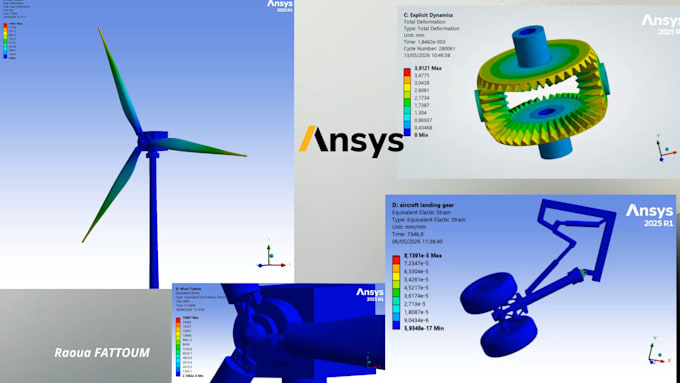Click the '1,304' legend value
The width and height of the screenshot is (680, 383).
coord(421,113)
